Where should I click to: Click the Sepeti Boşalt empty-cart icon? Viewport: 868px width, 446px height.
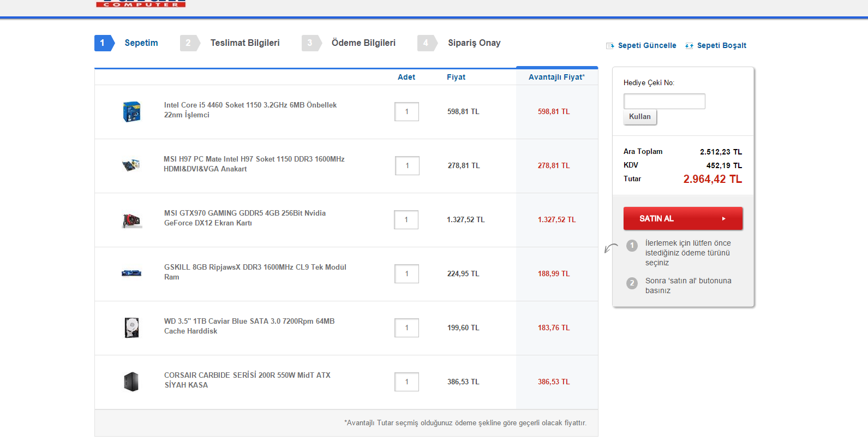689,46
